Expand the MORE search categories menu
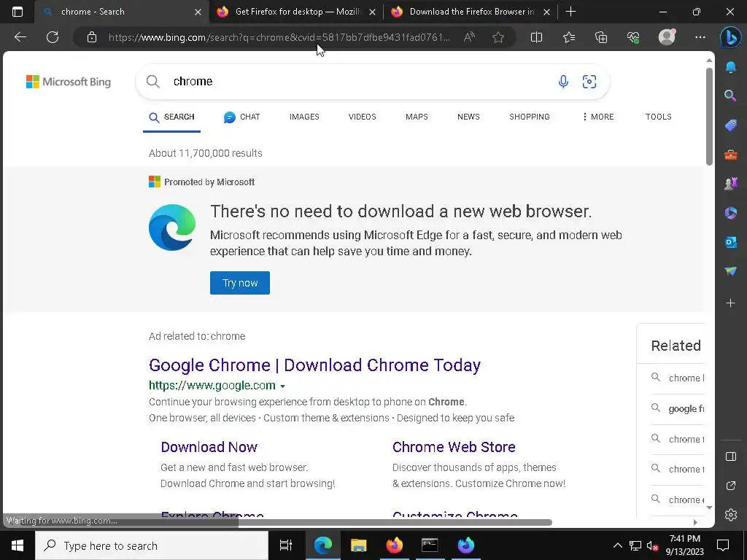747x560 pixels. 598,117
